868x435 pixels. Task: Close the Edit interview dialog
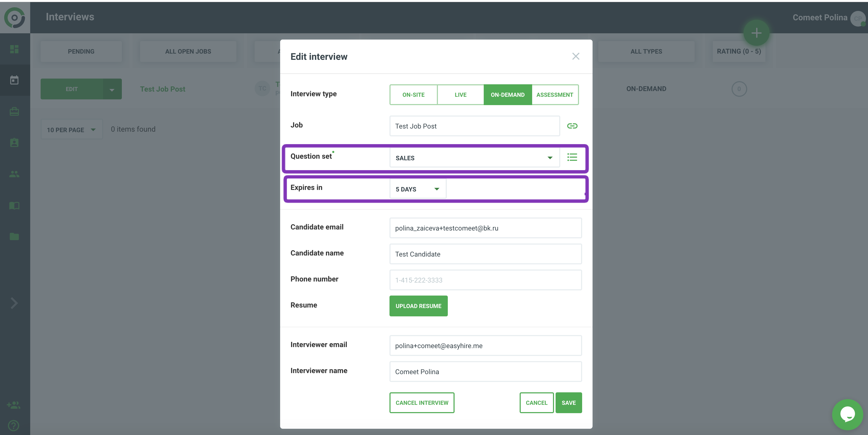click(x=576, y=56)
